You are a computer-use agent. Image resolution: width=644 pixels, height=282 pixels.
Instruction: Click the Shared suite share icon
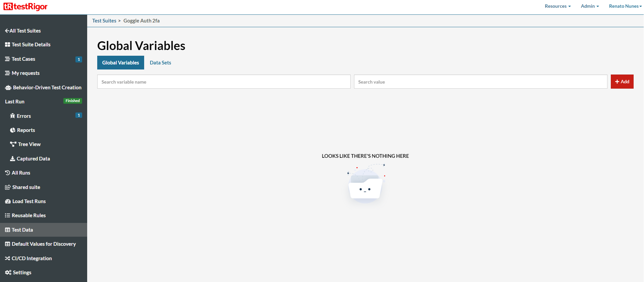tap(8, 187)
